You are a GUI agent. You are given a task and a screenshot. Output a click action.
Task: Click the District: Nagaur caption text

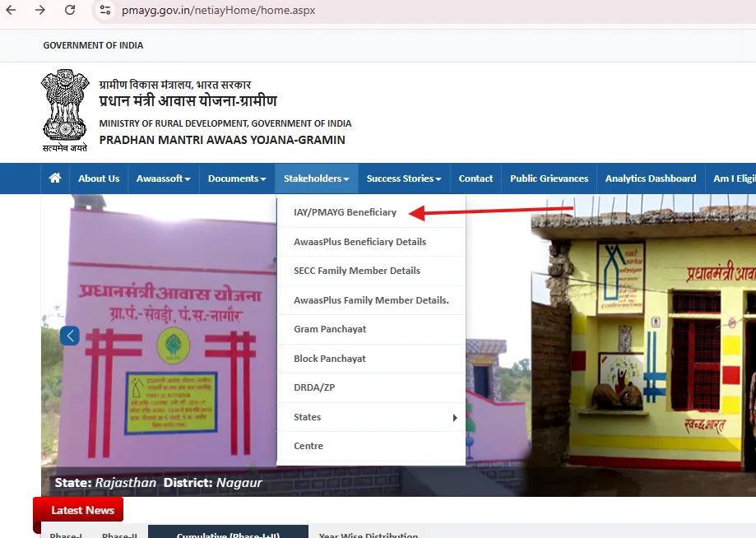[212, 483]
